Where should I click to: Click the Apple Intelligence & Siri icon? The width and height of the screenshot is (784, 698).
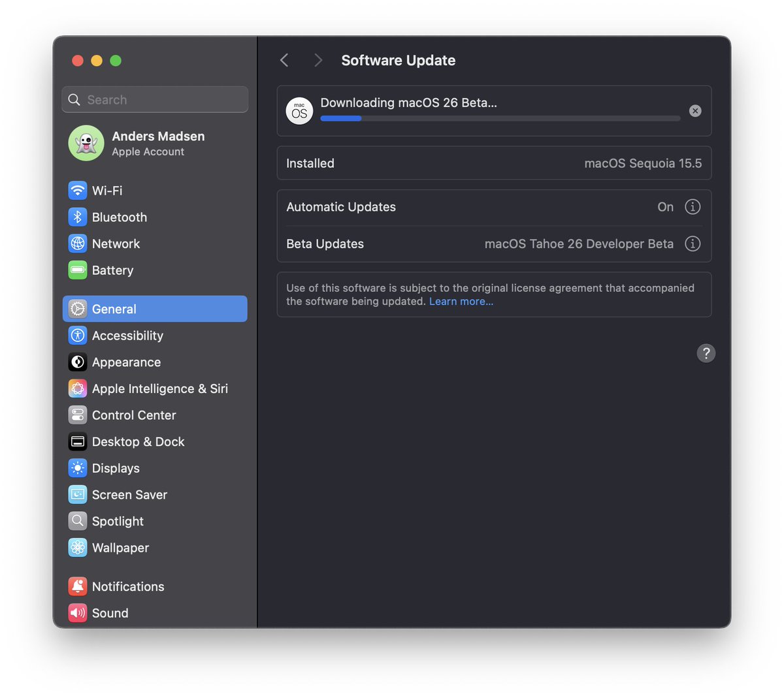pos(78,389)
